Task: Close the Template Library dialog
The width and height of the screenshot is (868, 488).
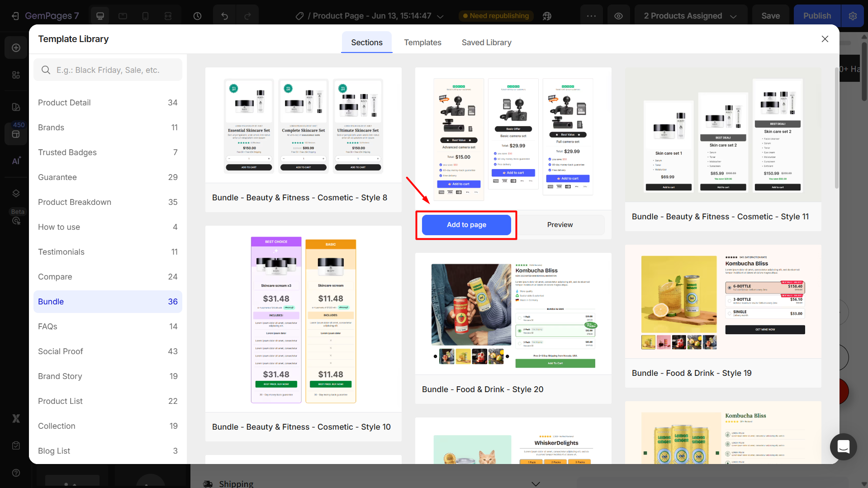Action: tap(825, 39)
